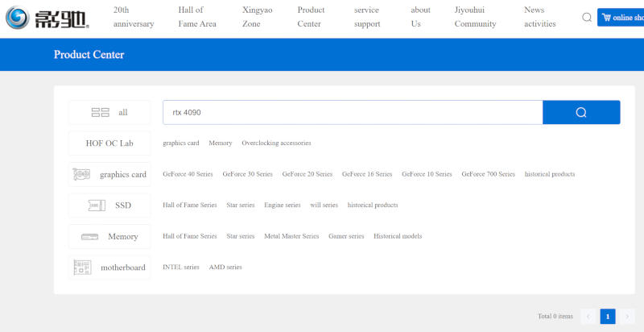The height and width of the screenshot is (332, 644).
Task: Filter by GeForce 40 Series
Action: [x=188, y=174]
